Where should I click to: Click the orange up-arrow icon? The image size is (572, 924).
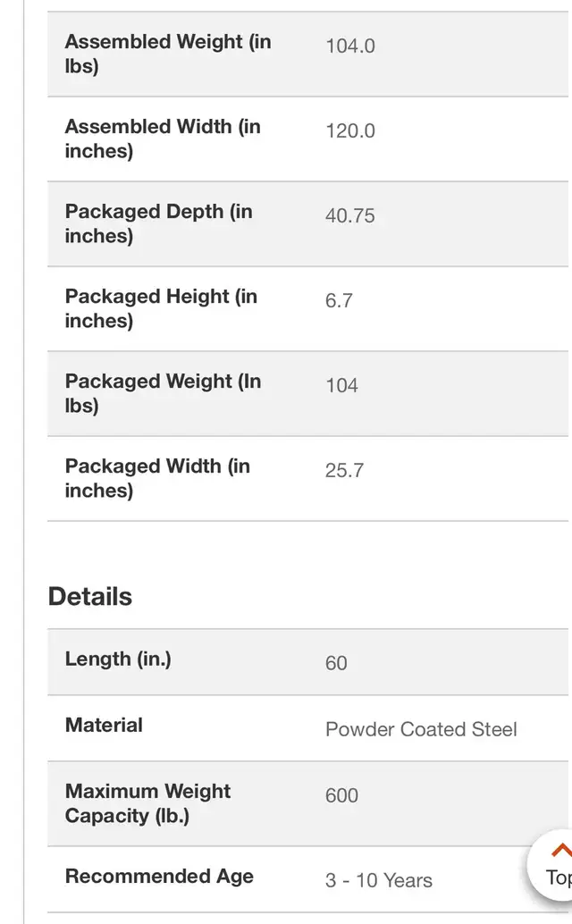(561, 850)
